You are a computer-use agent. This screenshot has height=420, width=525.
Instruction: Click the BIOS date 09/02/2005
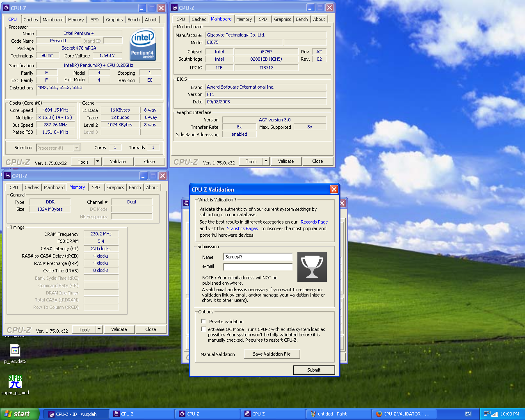tap(266, 102)
